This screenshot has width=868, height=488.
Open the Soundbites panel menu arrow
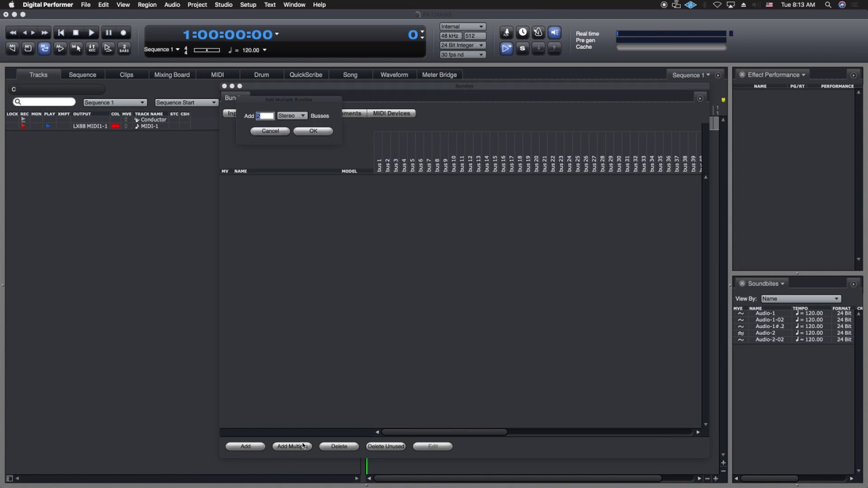[x=783, y=284]
